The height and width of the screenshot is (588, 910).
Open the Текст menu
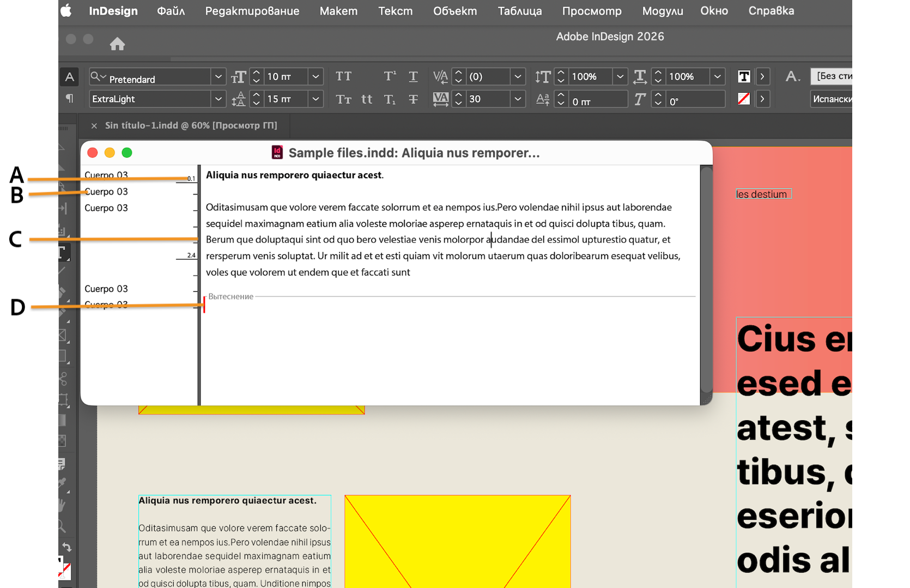(x=395, y=11)
